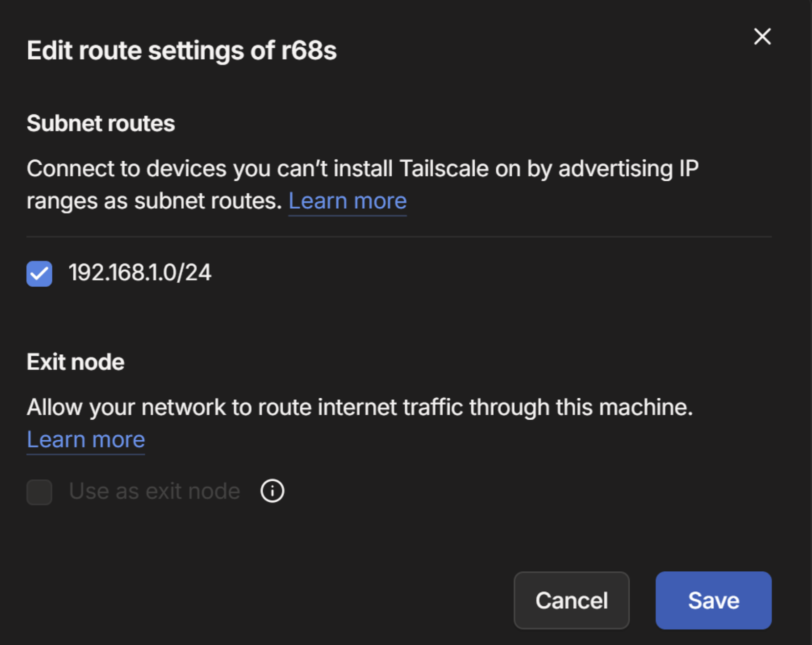Uncheck the 192.168.1.0/24 subnet route checkbox
812x645 pixels.
click(x=40, y=274)
